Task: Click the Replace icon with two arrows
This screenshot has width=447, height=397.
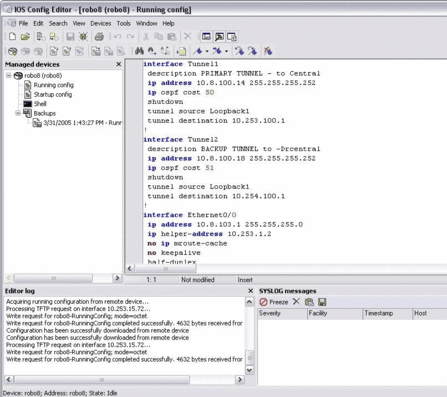Action: [165, 51]
